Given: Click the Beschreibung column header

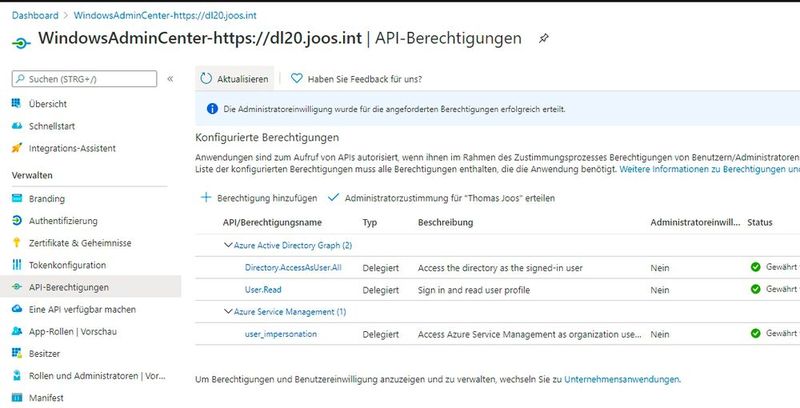Looking at the screenshot, I should click(445, 222).
